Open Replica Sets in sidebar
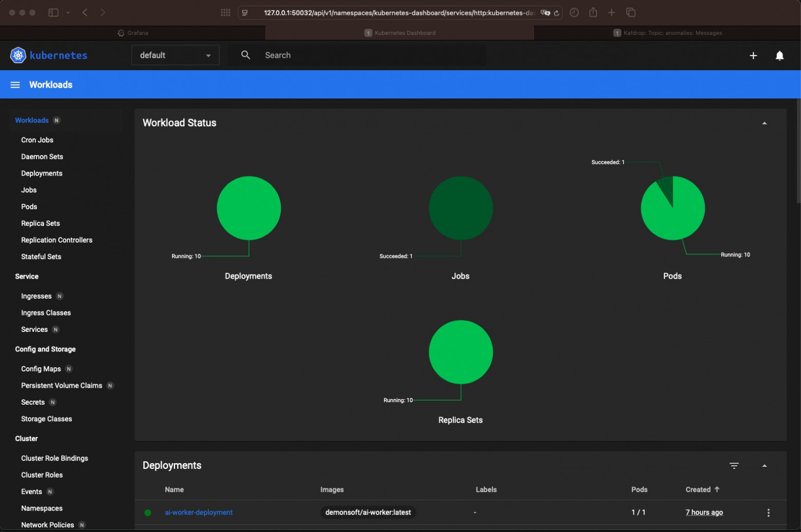The height and width of the screenshot is (532, 801). click(x=41, y=224)
